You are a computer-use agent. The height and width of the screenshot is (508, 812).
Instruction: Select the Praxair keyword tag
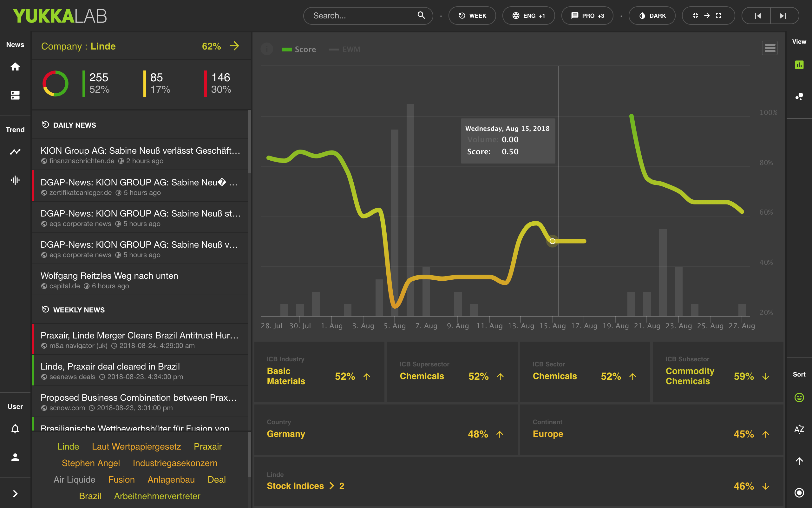(208, 446)
